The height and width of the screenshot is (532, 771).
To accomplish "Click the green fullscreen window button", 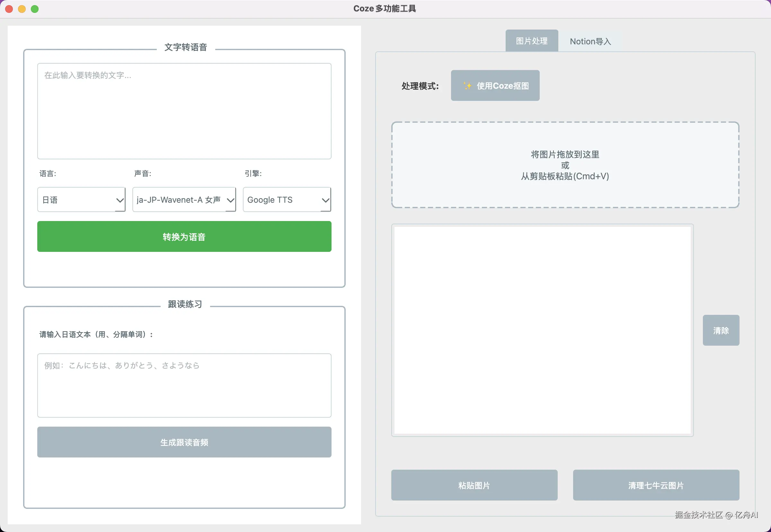I will click(x=35, y=9).
